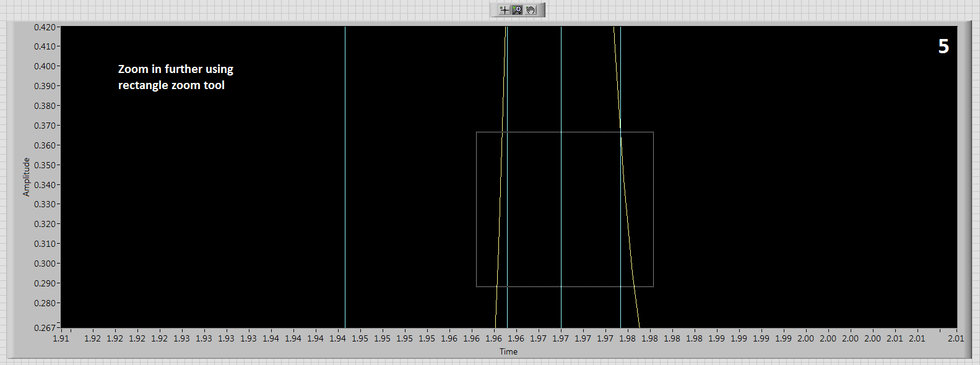The image size is (980, 365).
Task: Select the crosshair cursor movement tool
Action: click(504, 10)
